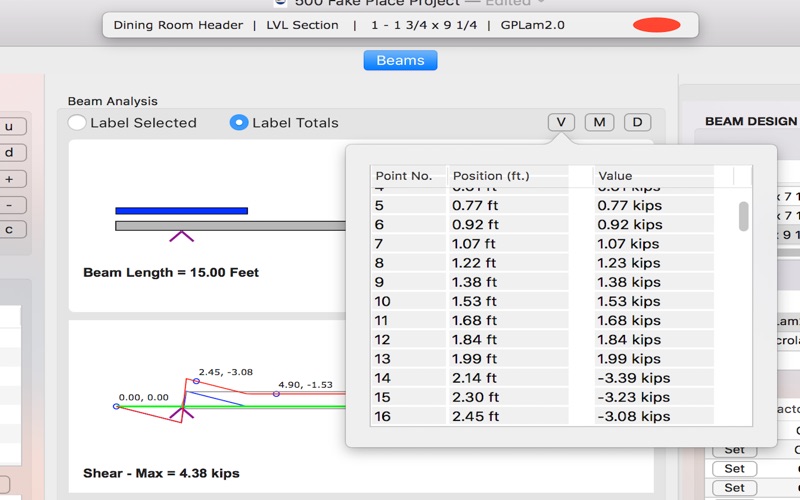
Task: Click shear diagram point labeled 4.90, -1.53
Action: click(276, 394)
